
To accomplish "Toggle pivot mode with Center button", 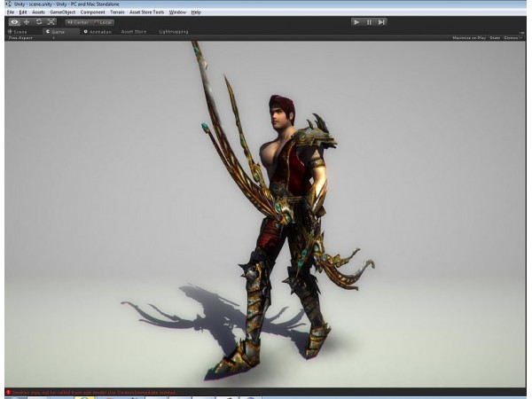I will coord(78,22).
